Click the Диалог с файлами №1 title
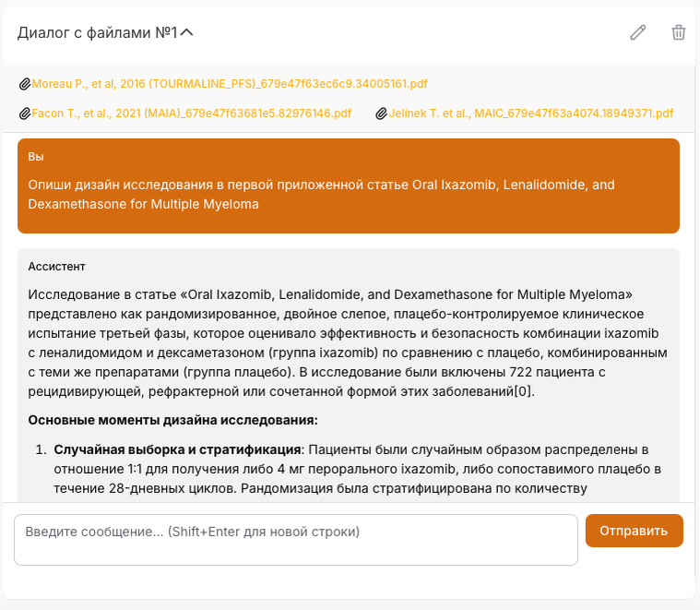The width and height of the screenshot is (700, 610). click(98, 32)
